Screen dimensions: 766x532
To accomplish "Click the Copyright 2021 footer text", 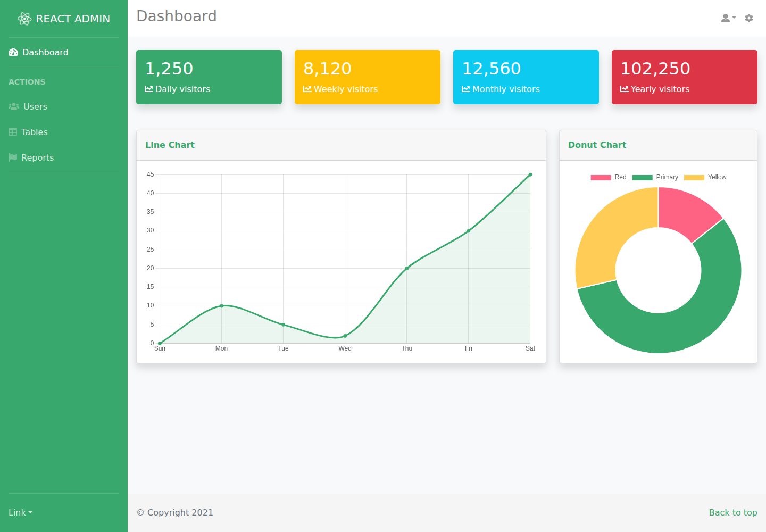I will tap(175, 512).
